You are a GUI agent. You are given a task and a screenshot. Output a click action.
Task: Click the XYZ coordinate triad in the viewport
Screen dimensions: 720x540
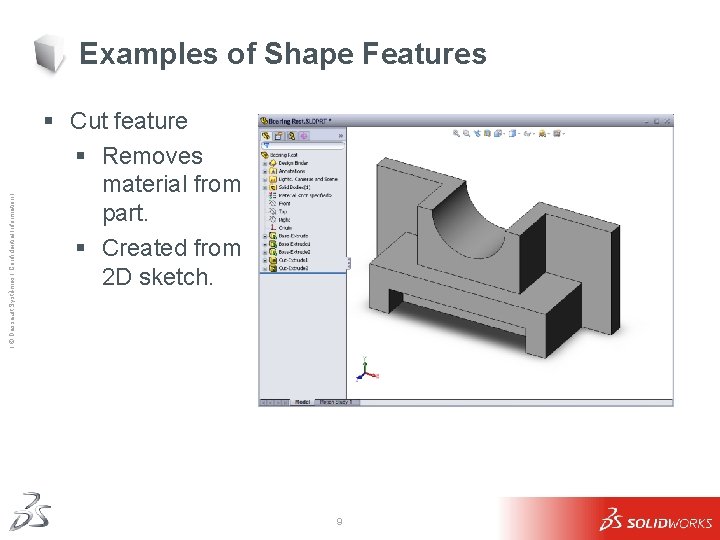click(x=367, y=370)
